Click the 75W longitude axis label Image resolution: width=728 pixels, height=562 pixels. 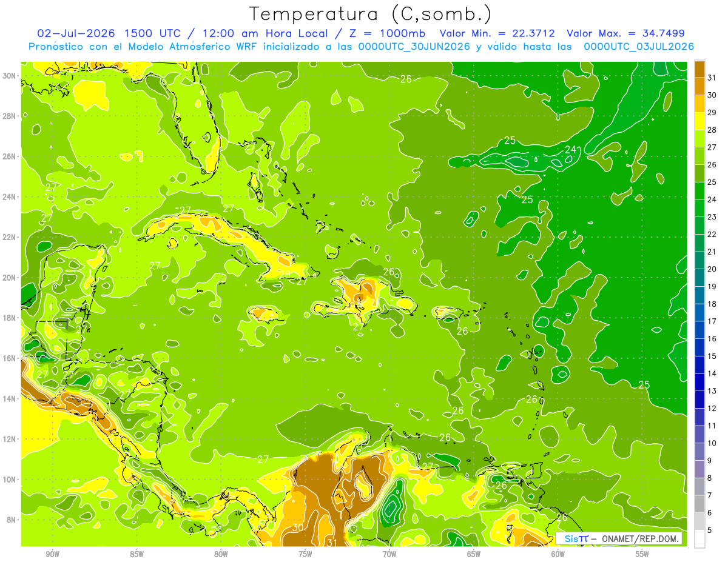305,554
